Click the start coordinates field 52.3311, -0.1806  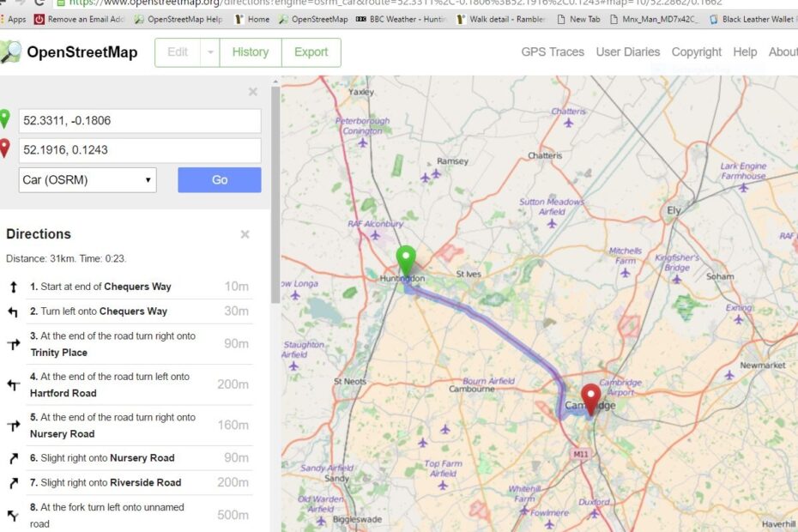pos(140,121)
